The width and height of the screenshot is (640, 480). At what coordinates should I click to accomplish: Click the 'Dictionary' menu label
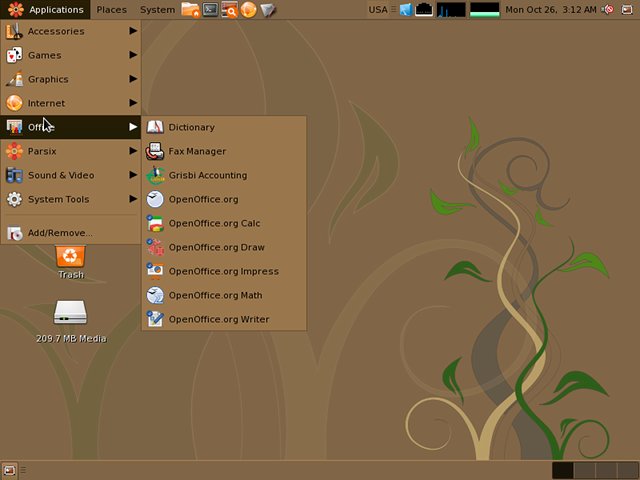191,127
